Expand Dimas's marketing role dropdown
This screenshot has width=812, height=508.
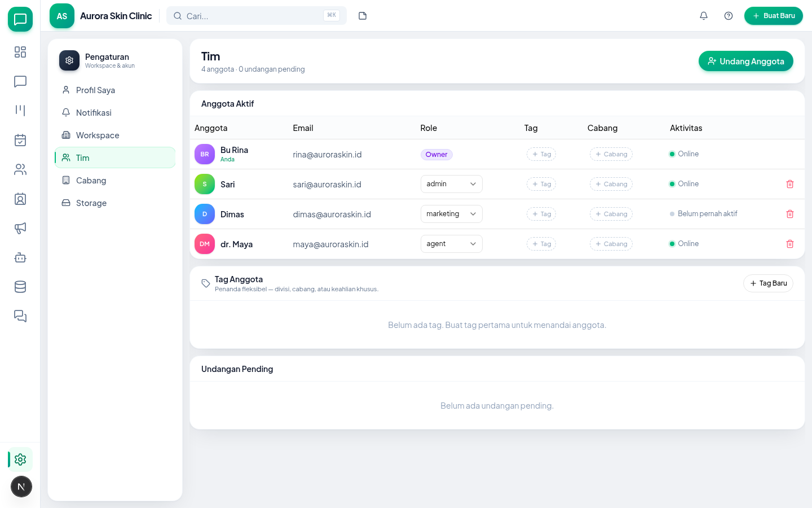tap(452, 214)
